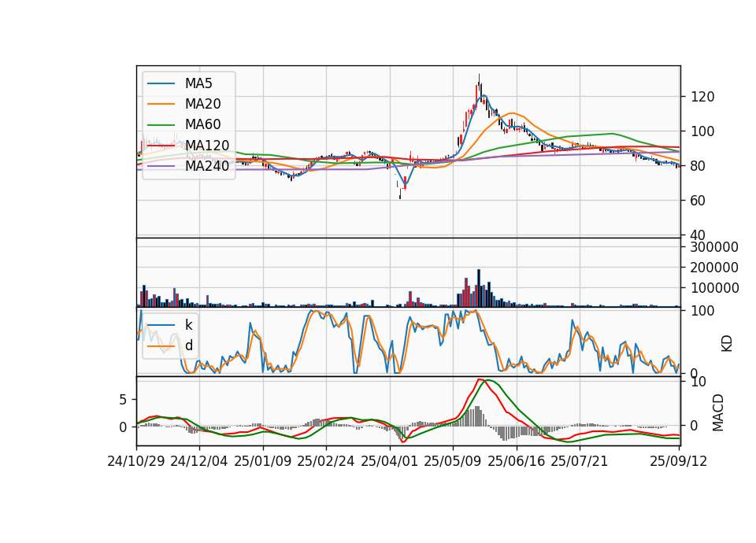Click the red MA120 legend line sample
The height and width of the screenshot is (543, 756).
coord(161,145)
